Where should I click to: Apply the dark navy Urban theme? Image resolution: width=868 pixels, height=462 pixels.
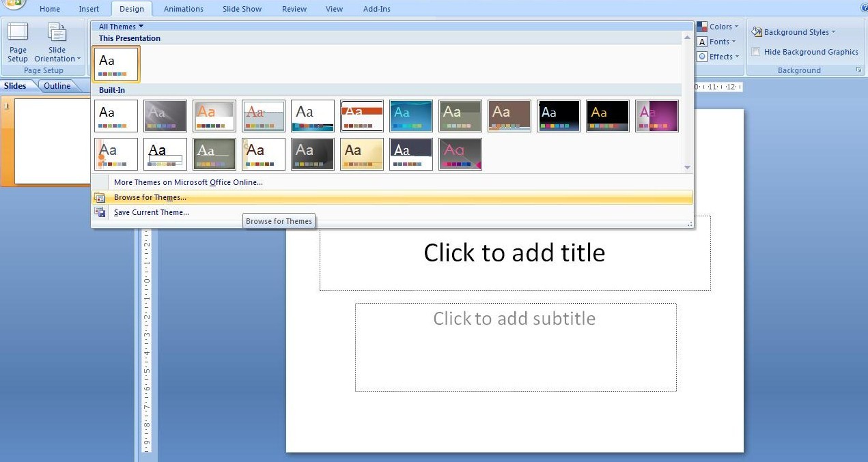click(411, 154)
